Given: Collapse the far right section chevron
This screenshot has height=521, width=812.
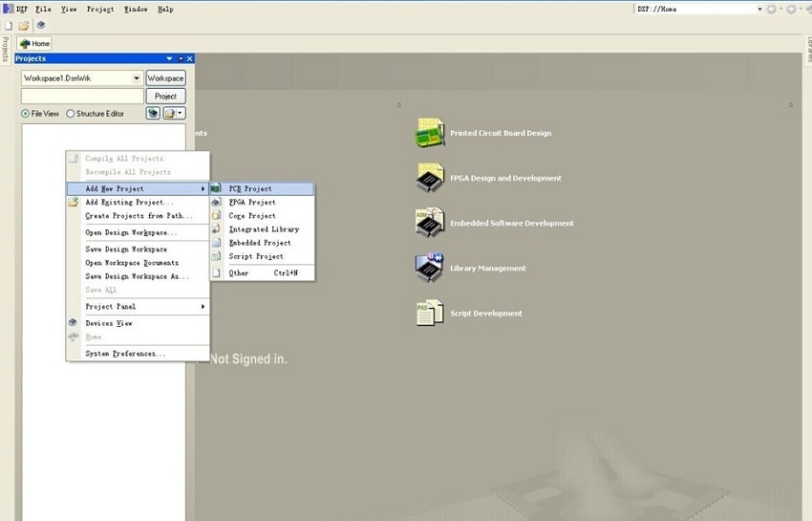Looking at the screenshot, I should 790,105.
